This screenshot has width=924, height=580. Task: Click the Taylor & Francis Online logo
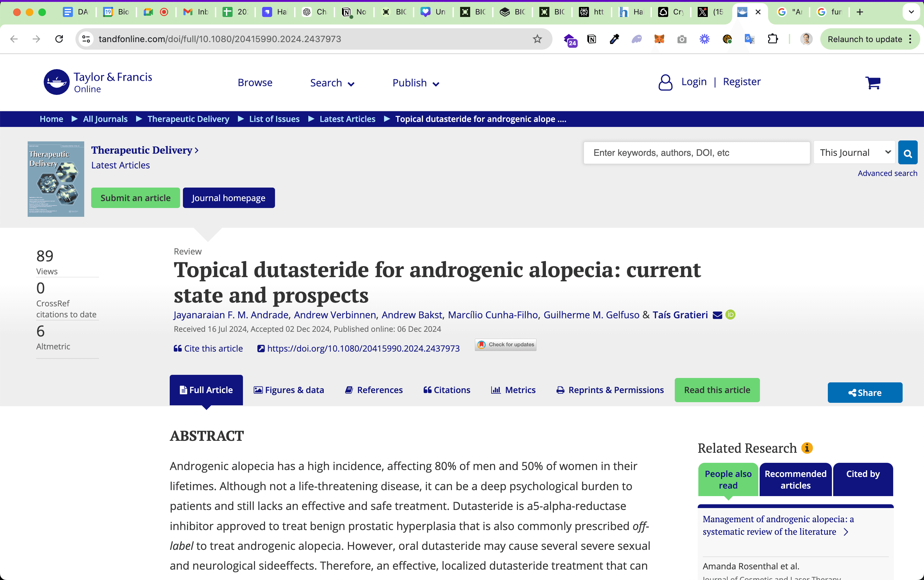98,82
